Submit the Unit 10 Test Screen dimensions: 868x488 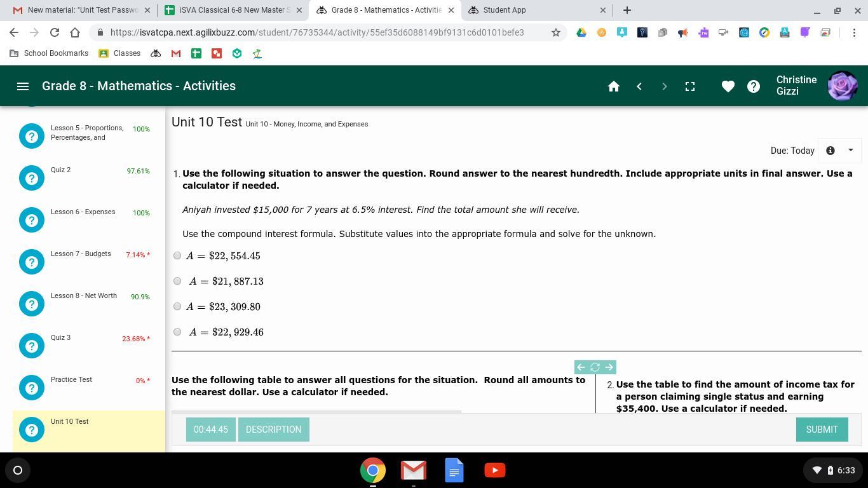coord(822,430)
